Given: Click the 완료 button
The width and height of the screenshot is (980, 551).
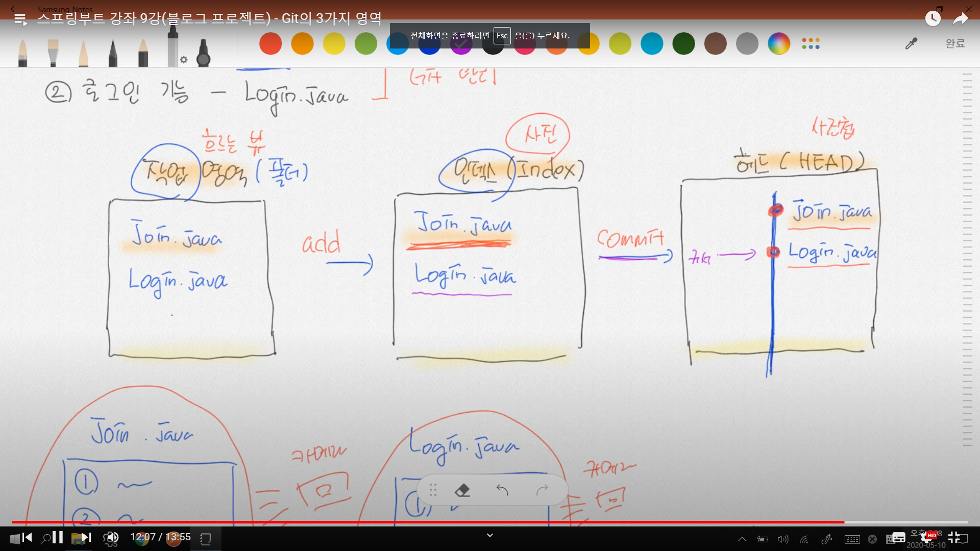Looking at the screenshot, I should coord(955,43).
